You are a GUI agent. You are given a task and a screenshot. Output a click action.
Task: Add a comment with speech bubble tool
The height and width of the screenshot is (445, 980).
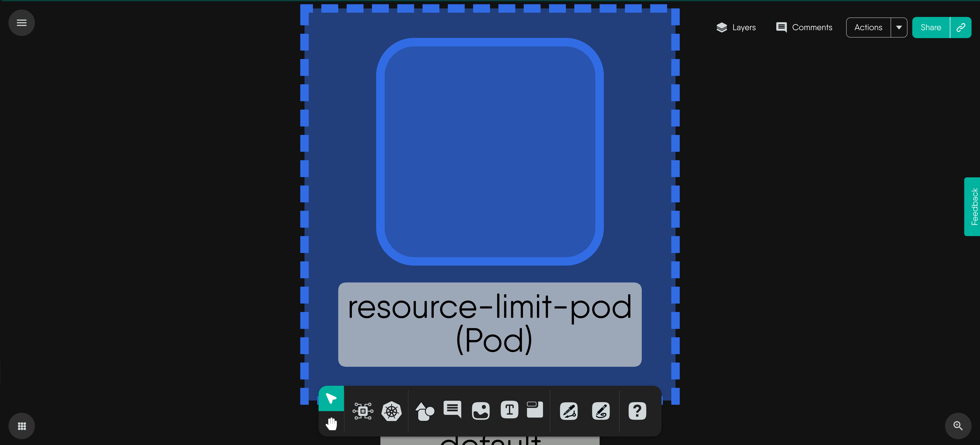452,410
